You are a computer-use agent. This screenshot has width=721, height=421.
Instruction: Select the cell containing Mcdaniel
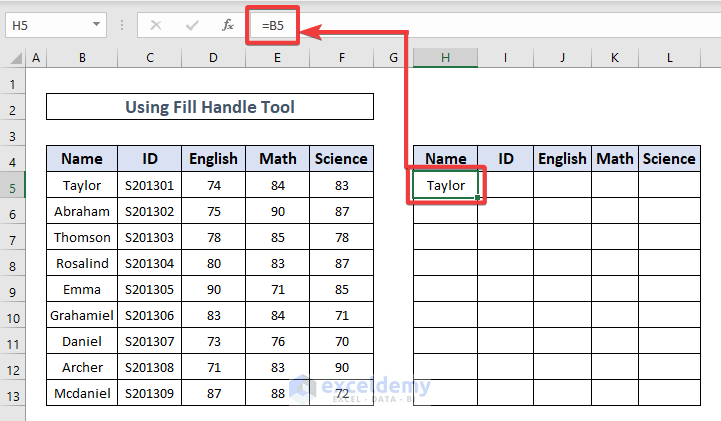coord(82,393)
